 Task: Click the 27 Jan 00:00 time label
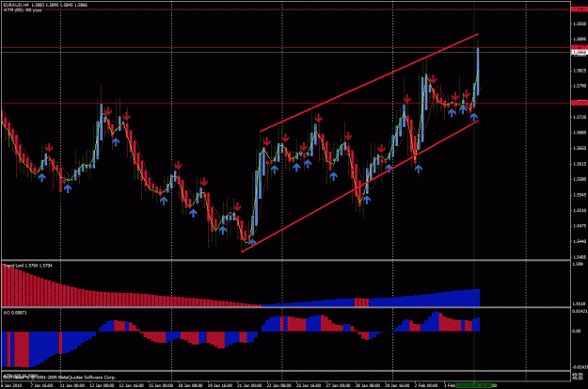pyautogui.click(x=338, y=385)
